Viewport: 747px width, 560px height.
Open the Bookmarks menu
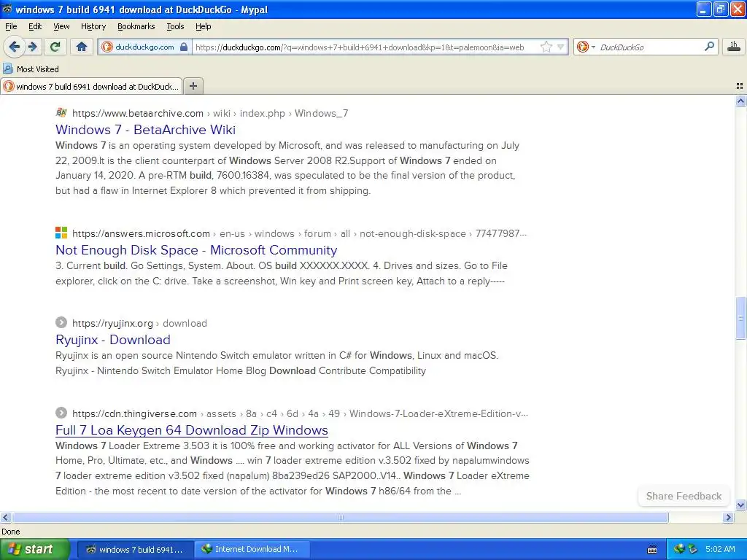[136, 27]
